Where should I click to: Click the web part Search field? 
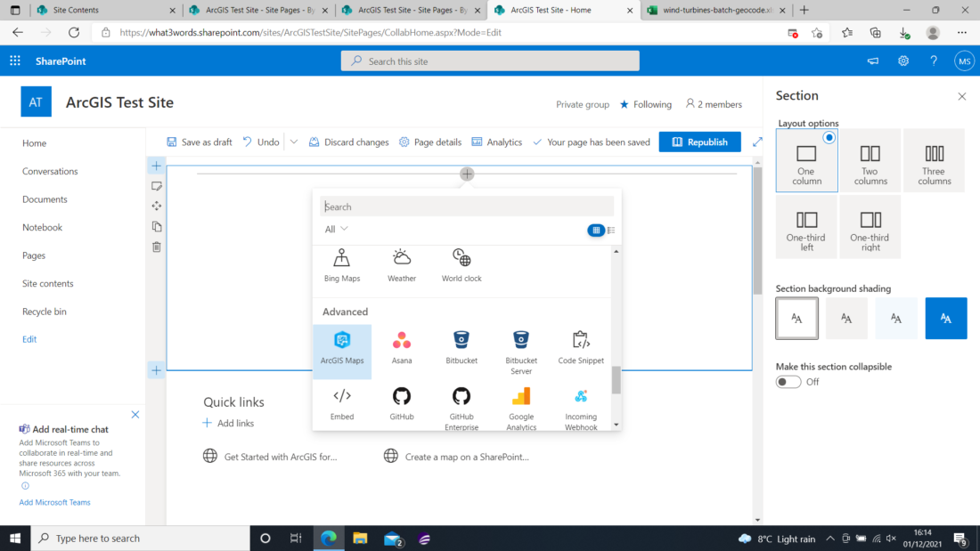[467, 207]
